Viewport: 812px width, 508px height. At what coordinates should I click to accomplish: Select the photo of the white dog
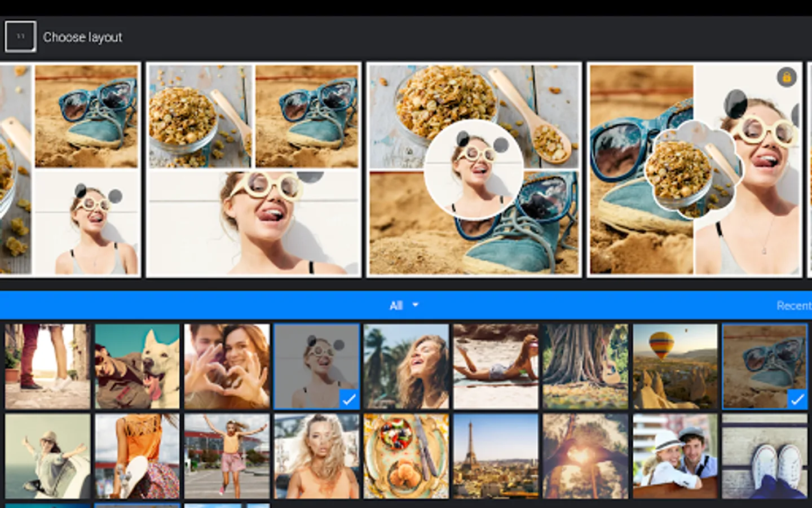pos(137,366)
